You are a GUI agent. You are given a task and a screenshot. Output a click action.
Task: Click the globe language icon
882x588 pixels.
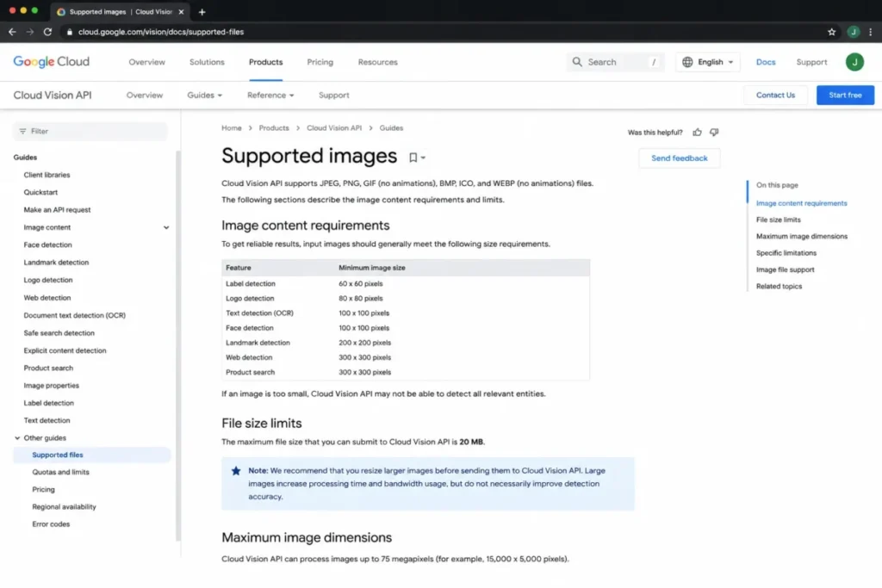pyautogui.click(x=687, y=62)
